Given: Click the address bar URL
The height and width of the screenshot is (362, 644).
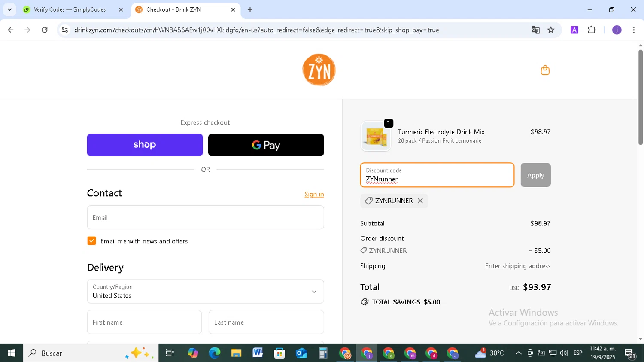Looking at the screenshot, I should pos(256,30).
